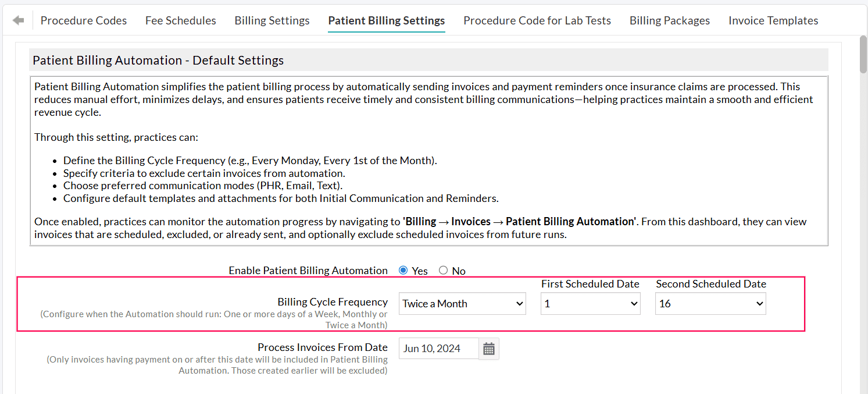Open Procedure Code for Lab Tests tab
Screen dimensions: 868x394
tap(537, 20)
